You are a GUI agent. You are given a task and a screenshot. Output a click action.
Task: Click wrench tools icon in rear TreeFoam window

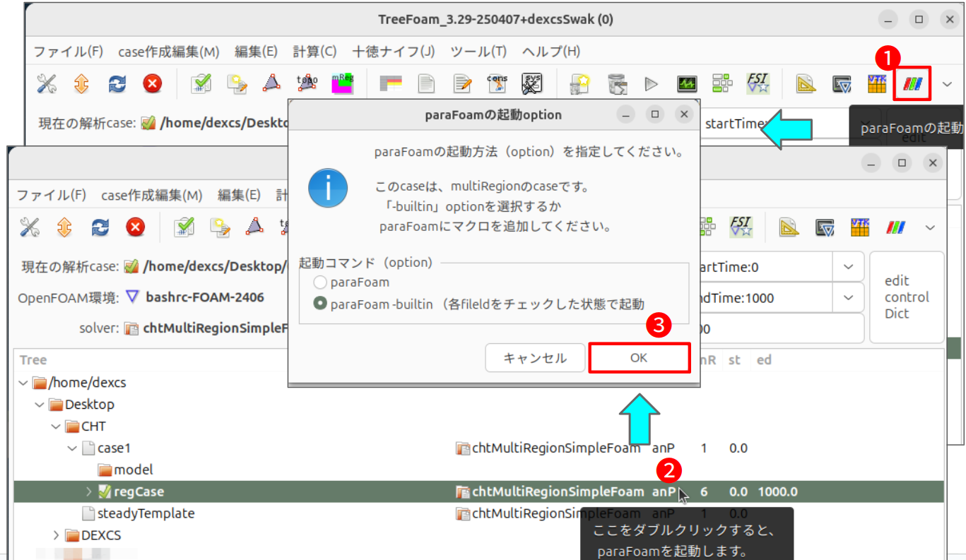pos(47,85)
